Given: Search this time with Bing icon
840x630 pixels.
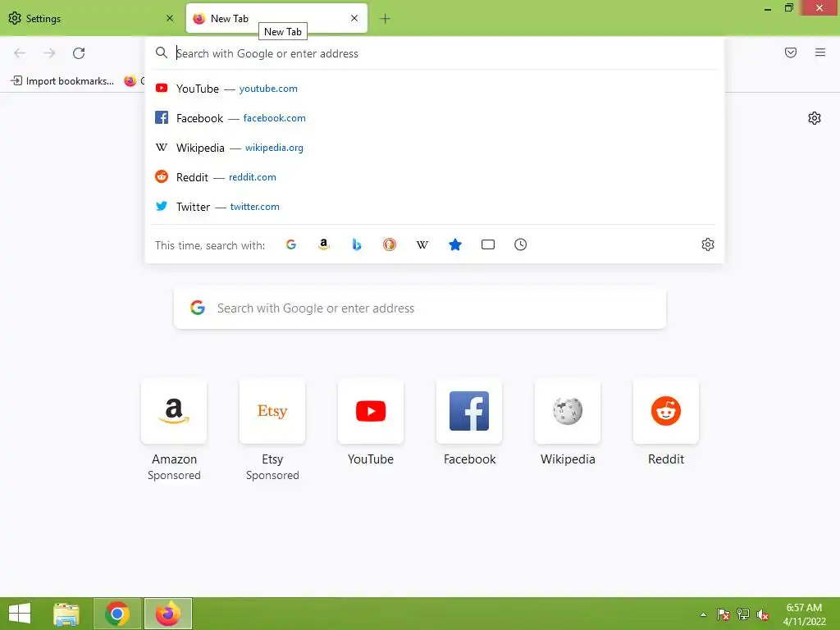Looking at the screenshot, I should [x=357, y=244].
